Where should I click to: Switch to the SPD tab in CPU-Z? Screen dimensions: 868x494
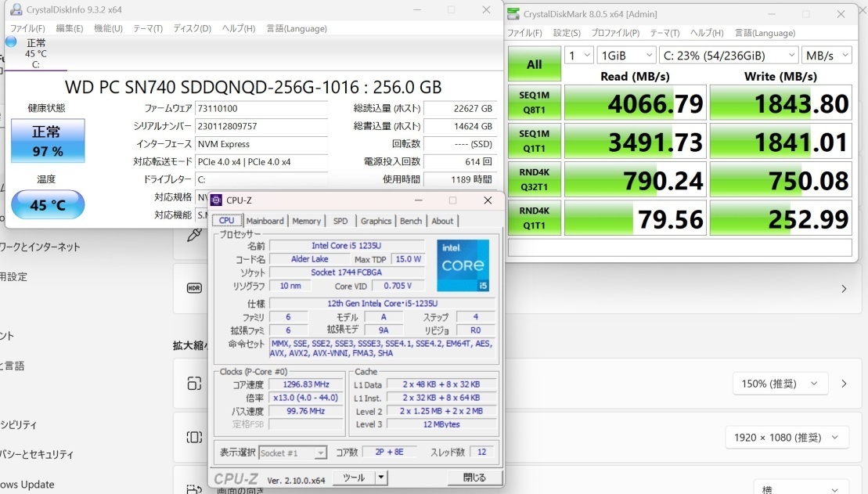coord(340,221)
